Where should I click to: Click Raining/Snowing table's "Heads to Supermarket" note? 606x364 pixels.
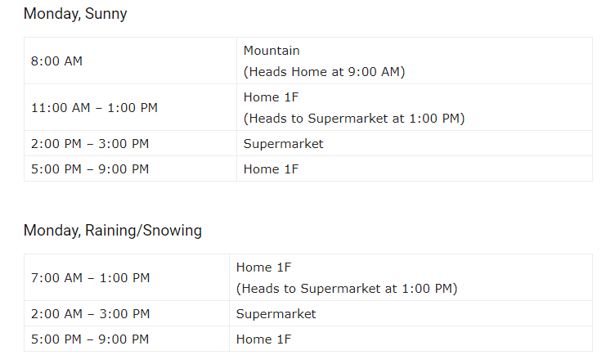(346, 288)
